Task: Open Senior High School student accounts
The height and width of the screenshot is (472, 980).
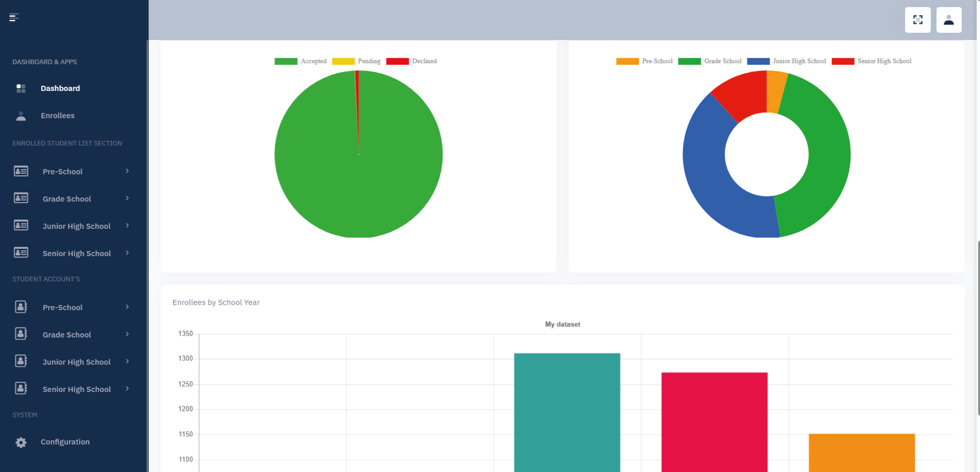Action: (x=77, y=389)
